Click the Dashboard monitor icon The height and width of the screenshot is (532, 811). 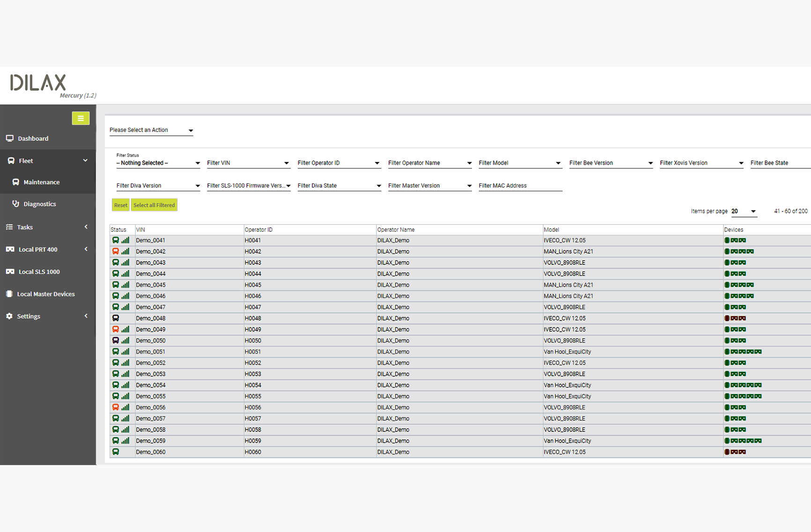pos(10,138)
